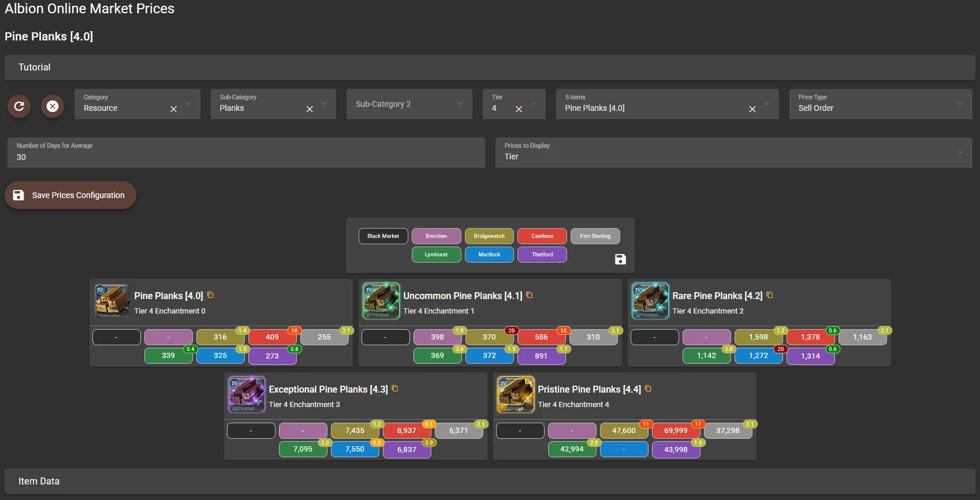Expand the Item Data section

[490, 482]
